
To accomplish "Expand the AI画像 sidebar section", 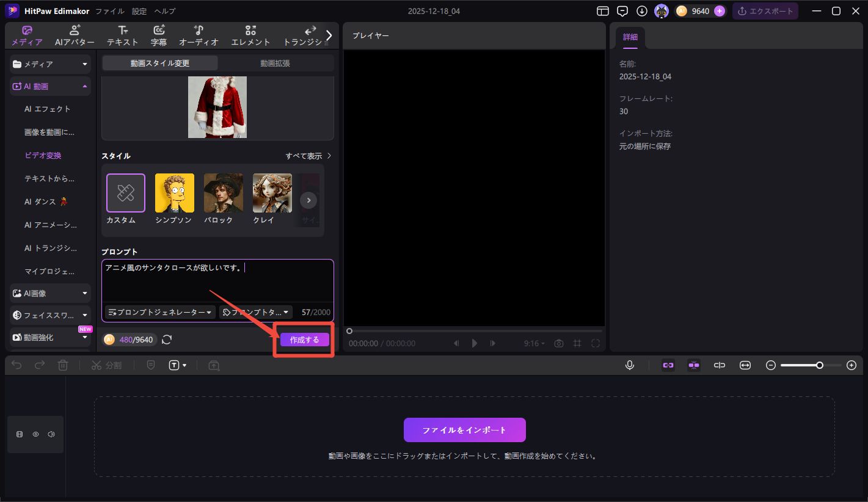I will coord(50,293).
